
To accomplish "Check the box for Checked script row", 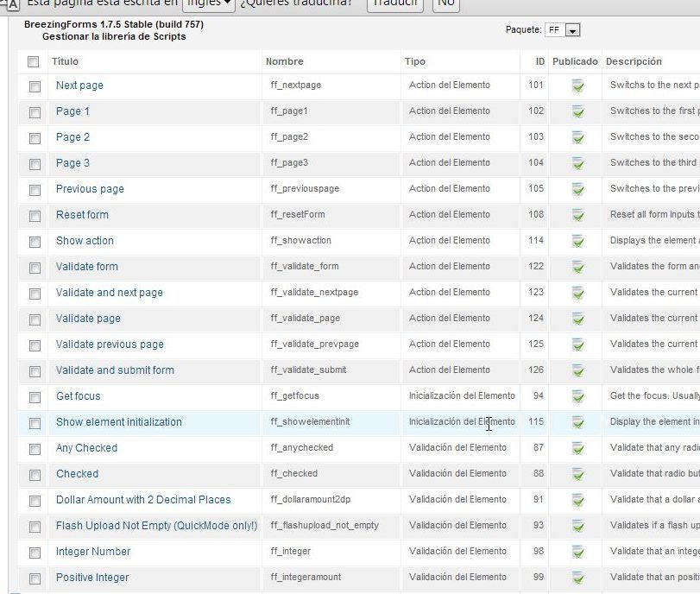I will [x=35, y=475].
